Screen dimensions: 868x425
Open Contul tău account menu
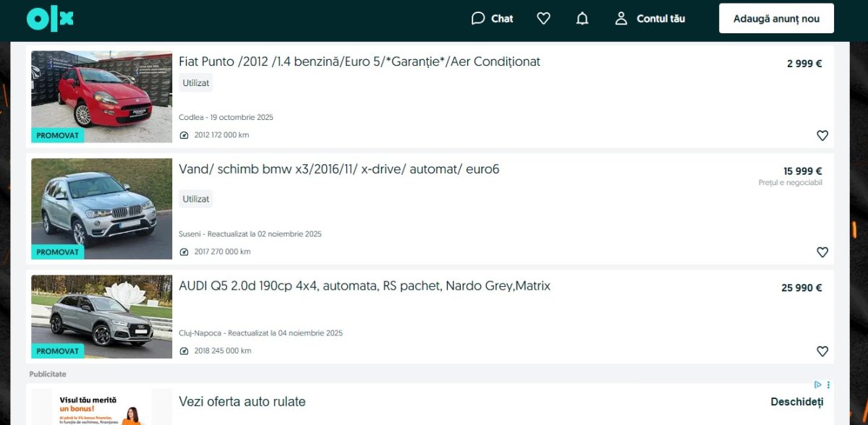pyautogui.click(x=650, y=19)
